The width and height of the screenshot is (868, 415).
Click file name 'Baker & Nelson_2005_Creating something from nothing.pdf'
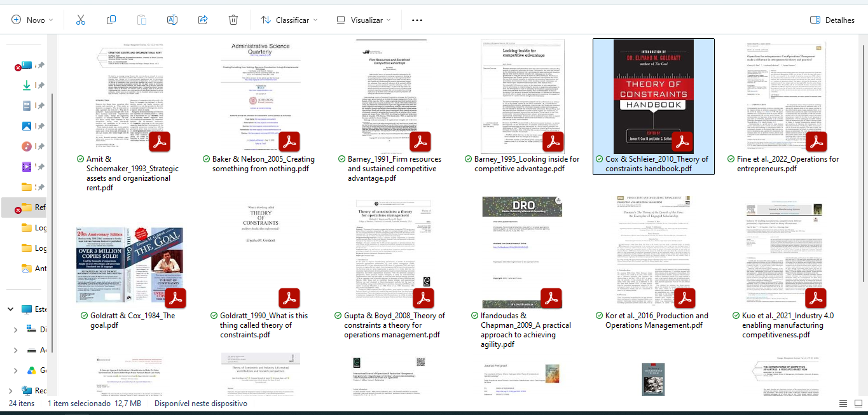(263, 164)
